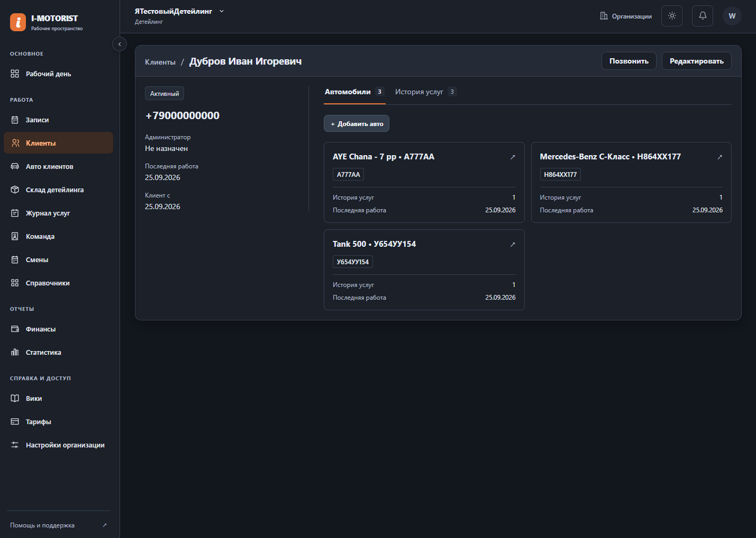Click the Вики book icon
This screenshot has width=756, height=538.
click(x=15, y=398)
